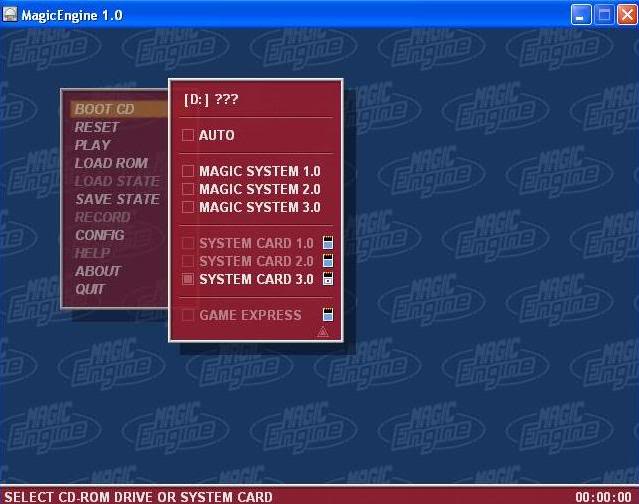Click the MAGIC SYSTEM 1.0 label
The image size is (639, 504).
pos(260,171)
